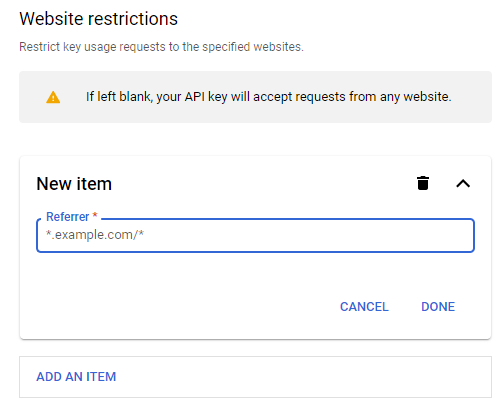This screenshot has height=410, width=503.
Task: Collapse the New item panel using chevron
Action: 463,184
